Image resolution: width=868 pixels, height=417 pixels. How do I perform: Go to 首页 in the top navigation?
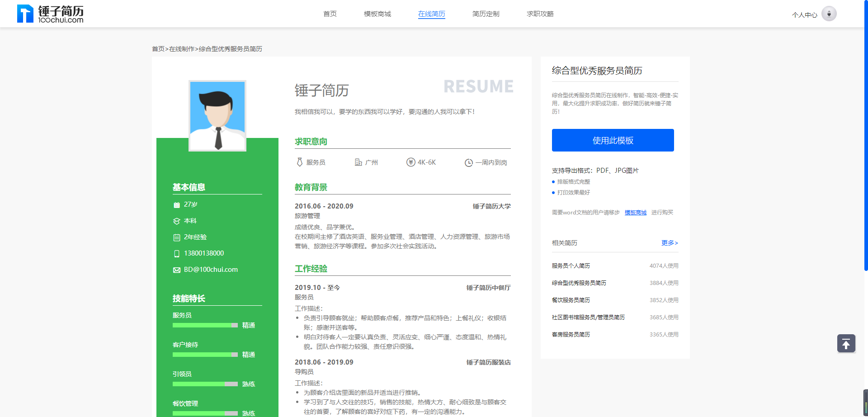pyautogui.click(x=330, y=14)
